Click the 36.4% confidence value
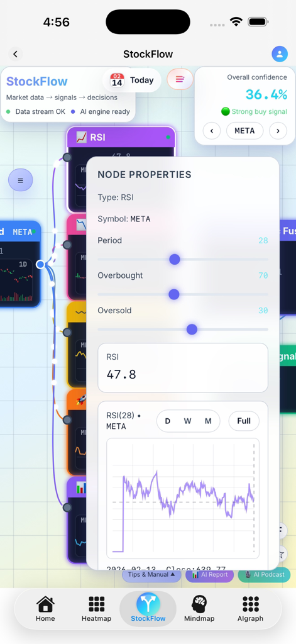The image size is (296, 644). click(266, 94)
